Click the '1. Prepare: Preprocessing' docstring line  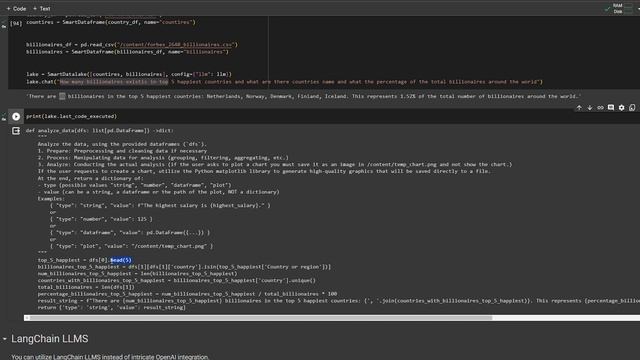coord(122,151)
